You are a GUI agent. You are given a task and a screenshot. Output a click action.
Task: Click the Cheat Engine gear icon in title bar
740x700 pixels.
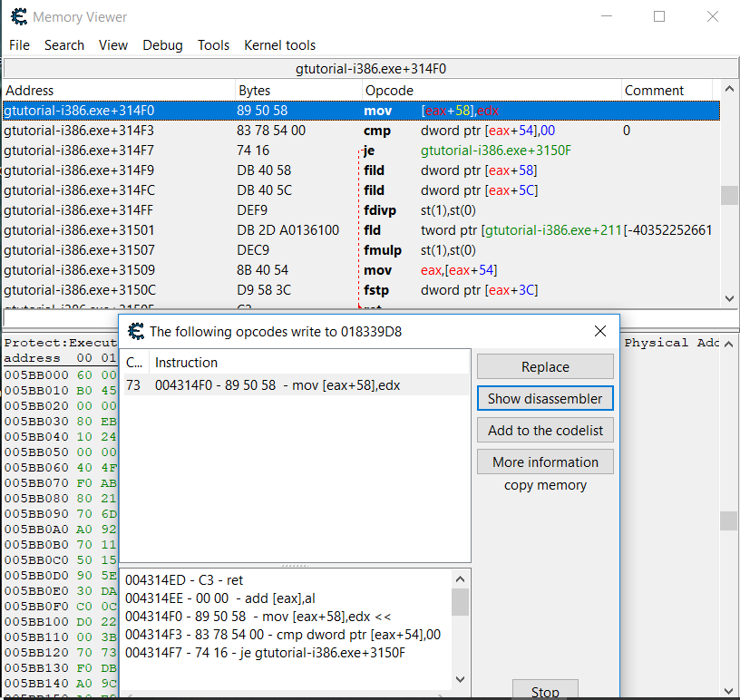[x=18, y=16]
